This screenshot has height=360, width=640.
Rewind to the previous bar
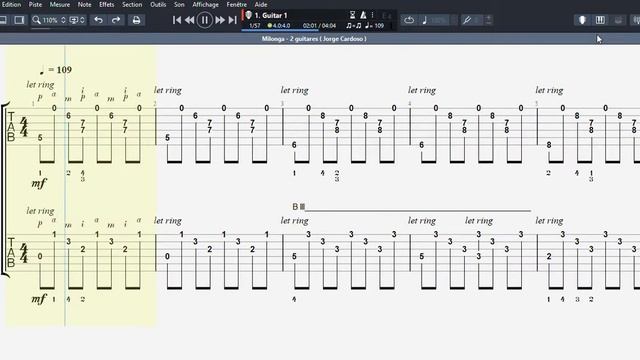click(x=189, y=20)
